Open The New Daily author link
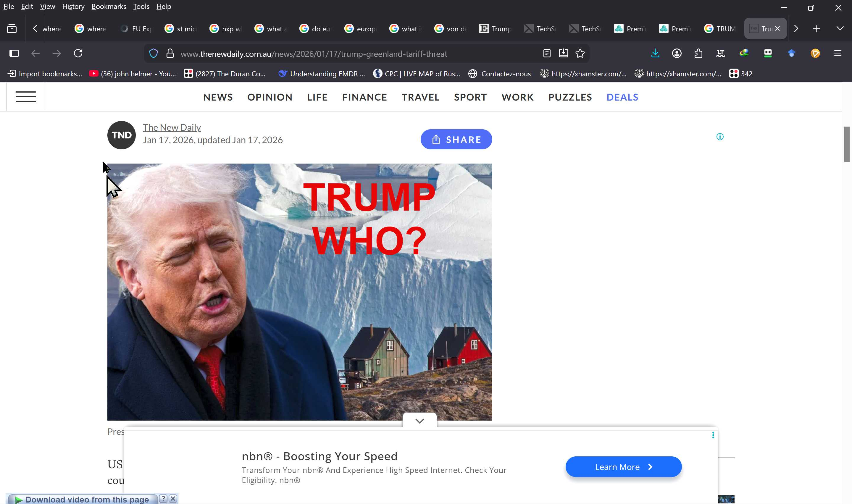 (172, 127)
